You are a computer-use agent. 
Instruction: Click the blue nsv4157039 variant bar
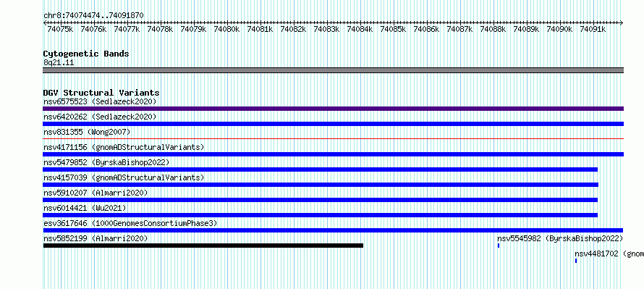click(321, 185)
